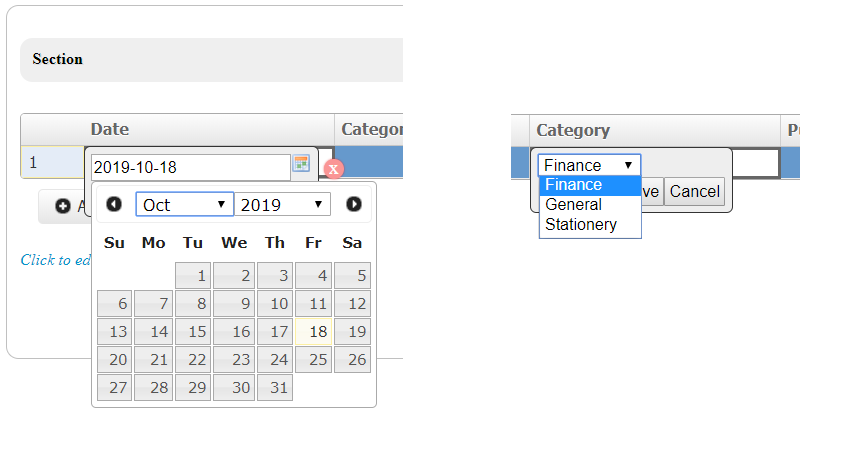Image resolution: width=849 pixels, height=458 pixels.
Task: Open the 2019 year dropdown
Action: 284,205
